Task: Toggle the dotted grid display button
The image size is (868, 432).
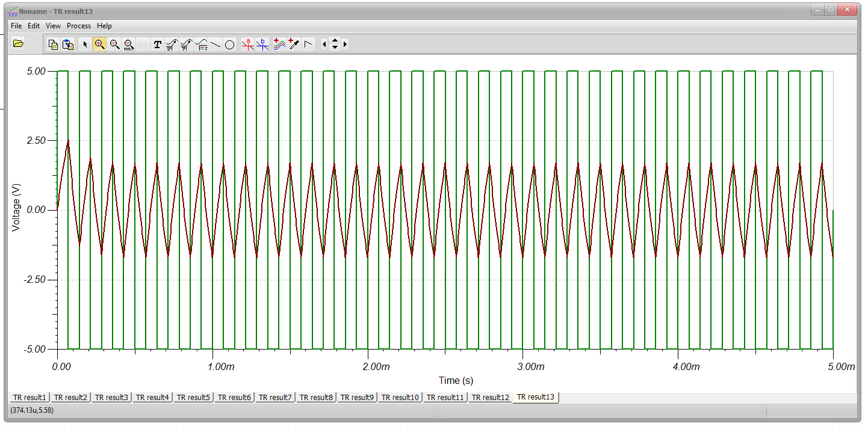Action: coord(143,44)
